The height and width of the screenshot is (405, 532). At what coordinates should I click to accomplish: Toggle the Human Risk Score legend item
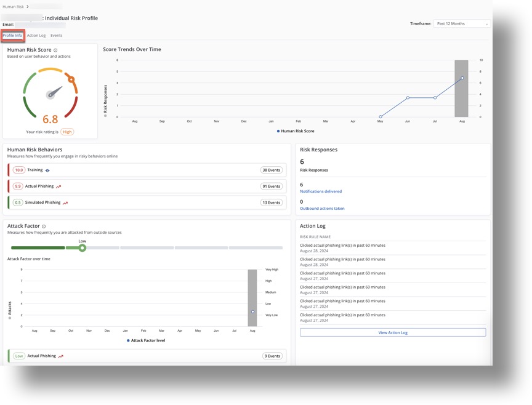coord(296,131)
